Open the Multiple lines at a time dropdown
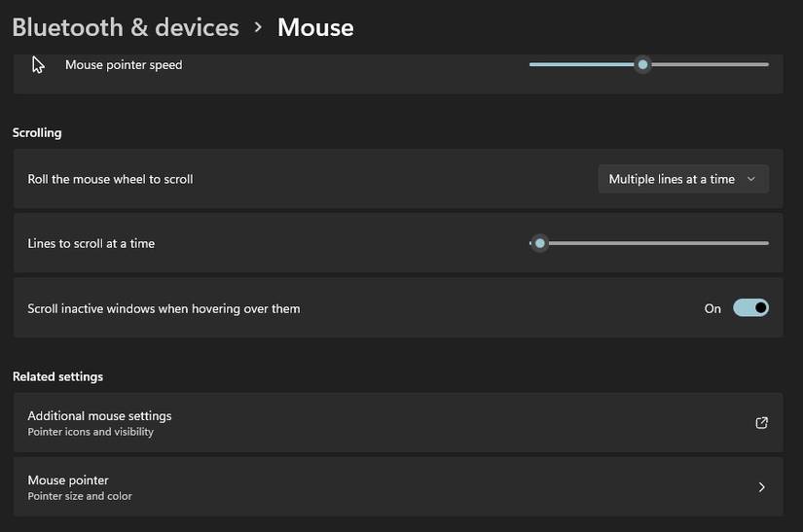 682,179
